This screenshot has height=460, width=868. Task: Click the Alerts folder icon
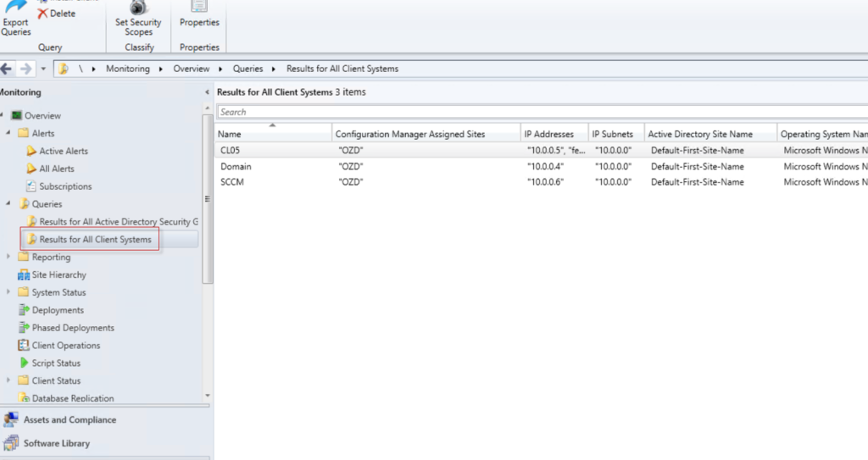[x=23, y=133]
